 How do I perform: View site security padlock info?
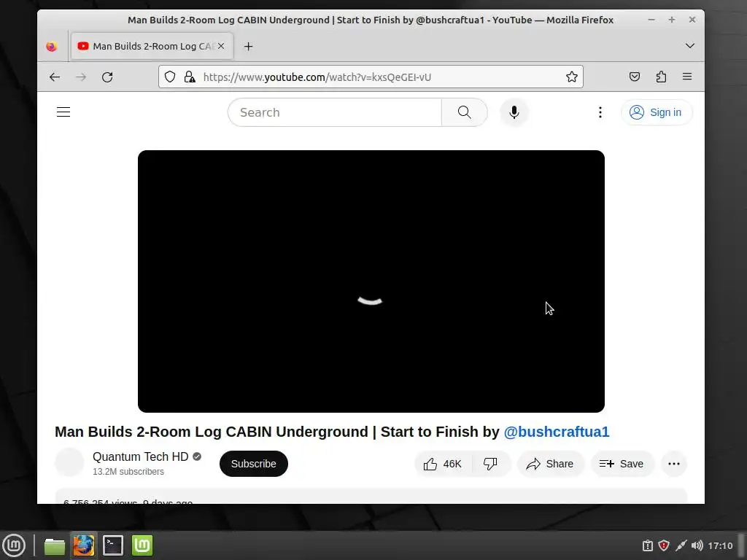click(x=190, y=77)
